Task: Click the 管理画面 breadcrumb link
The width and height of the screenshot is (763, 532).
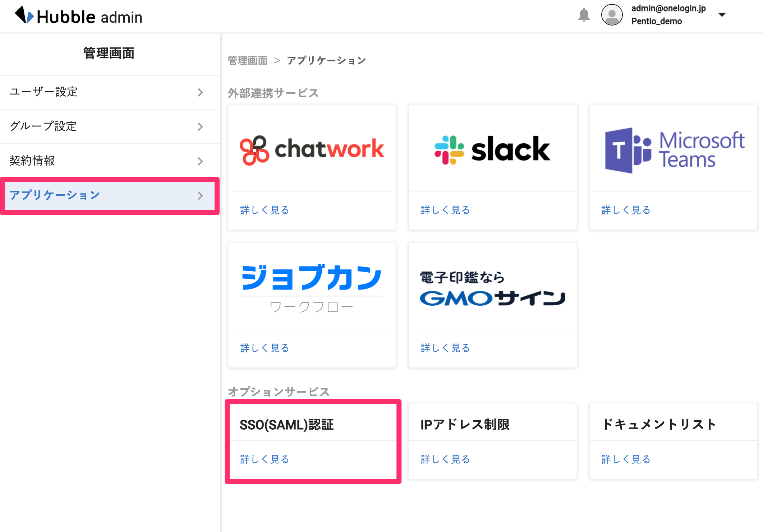Action: point(248,61)
